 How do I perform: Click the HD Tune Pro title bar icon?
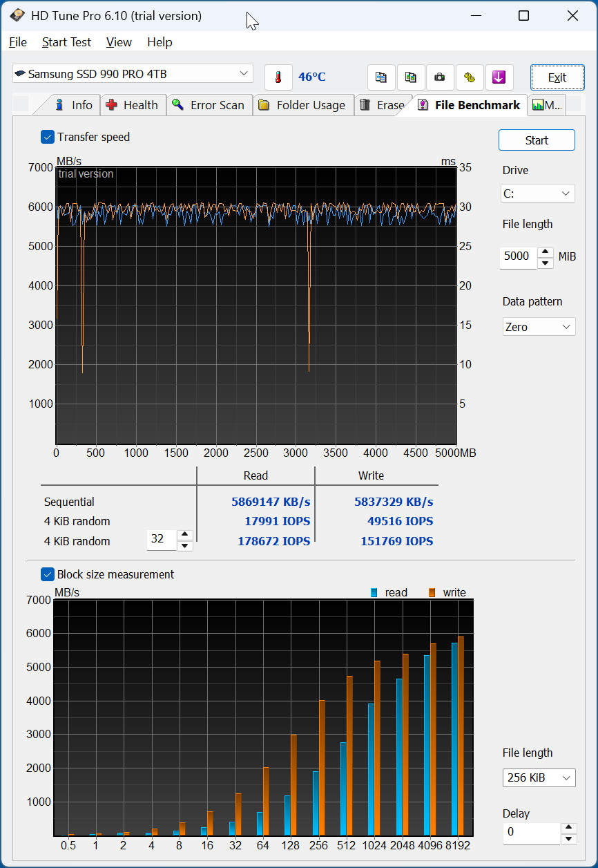pos(17,15)
